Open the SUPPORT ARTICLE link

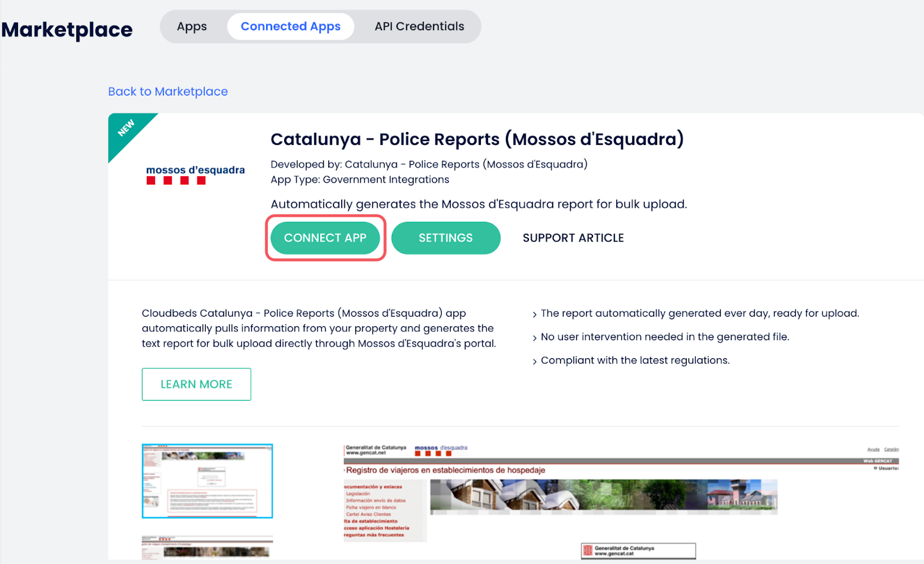(573, 238)
